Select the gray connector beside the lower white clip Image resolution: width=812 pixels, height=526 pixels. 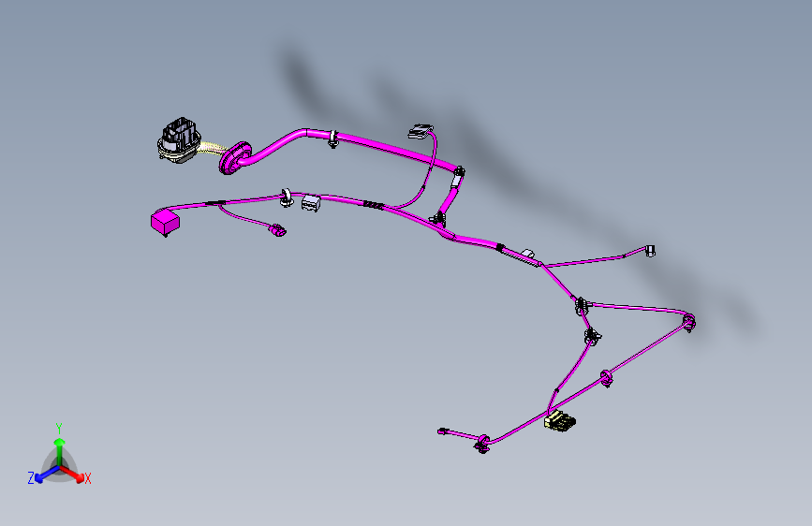pyautogui.click(x=311, y=203)
